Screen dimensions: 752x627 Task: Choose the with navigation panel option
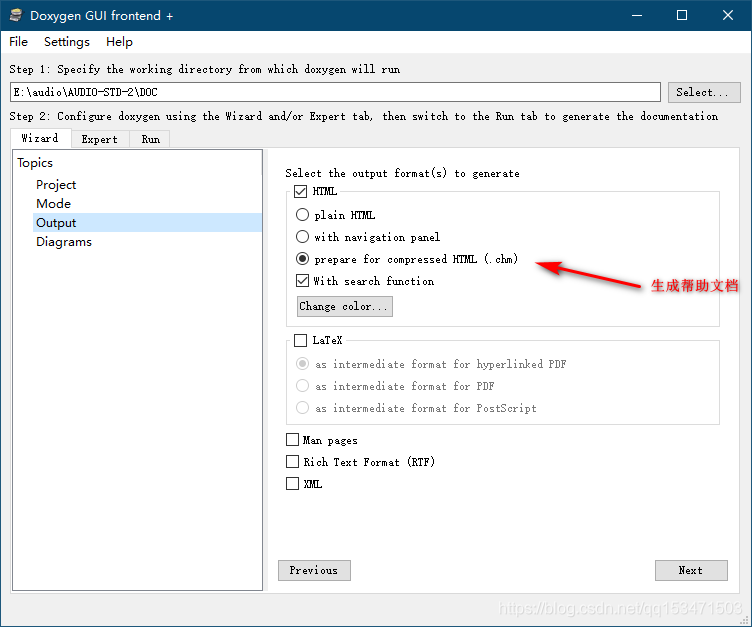point(302,237)
